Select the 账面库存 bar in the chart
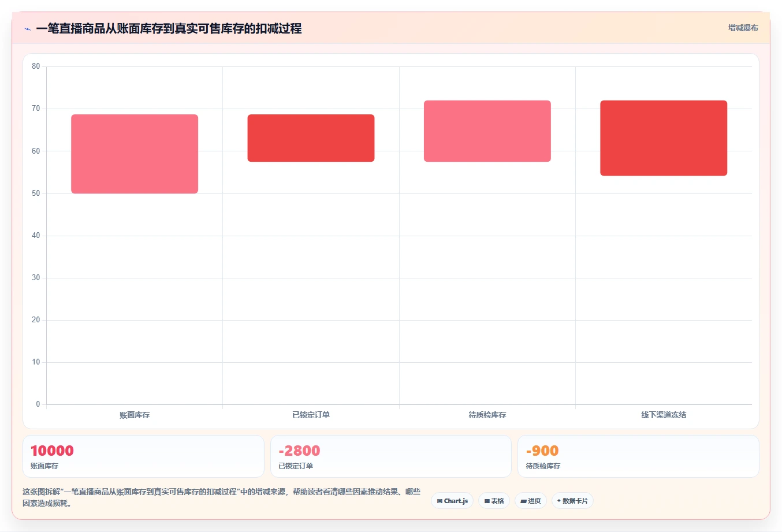The image size is (782, 532). [x=135, y=154]
